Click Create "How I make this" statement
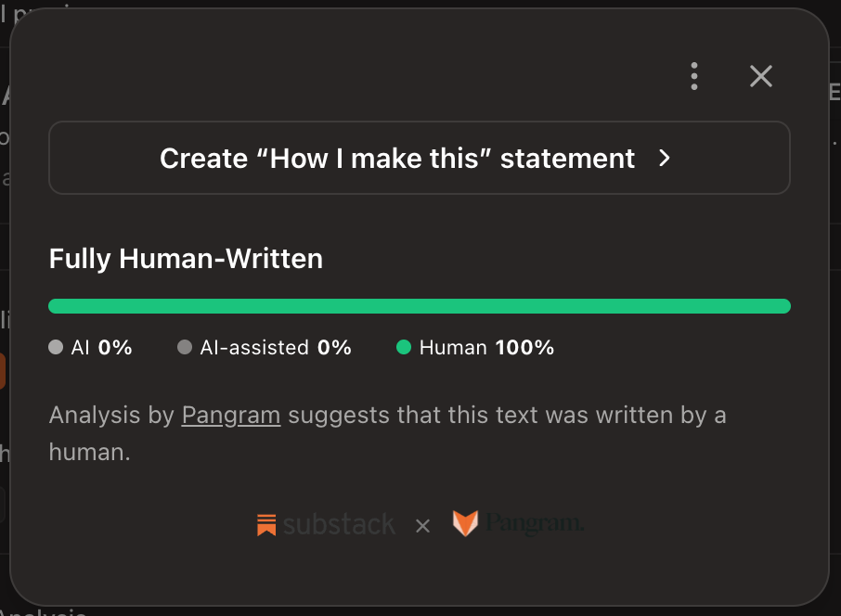841x616 pixels. (x=419, y=158)
